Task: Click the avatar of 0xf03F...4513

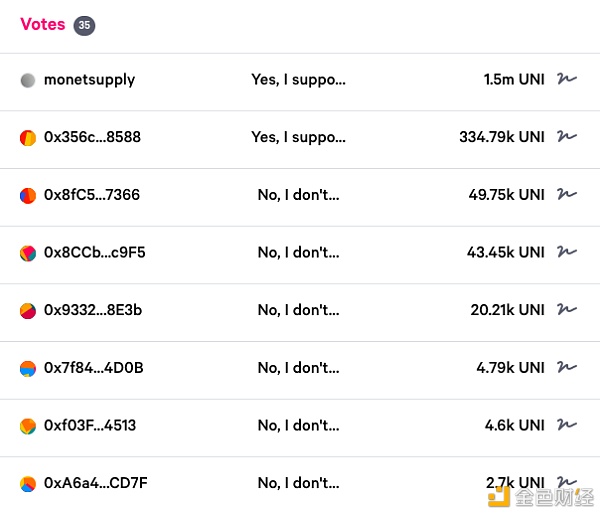Action: [28, 426]
